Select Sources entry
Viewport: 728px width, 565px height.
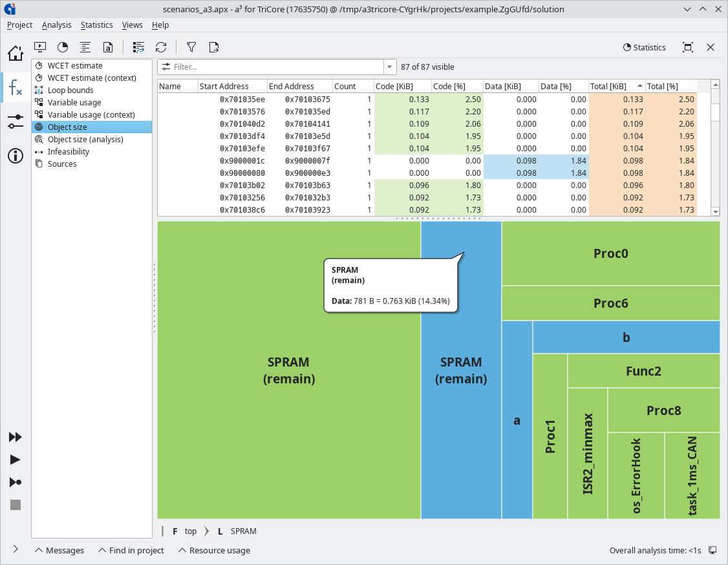point(92,164)
